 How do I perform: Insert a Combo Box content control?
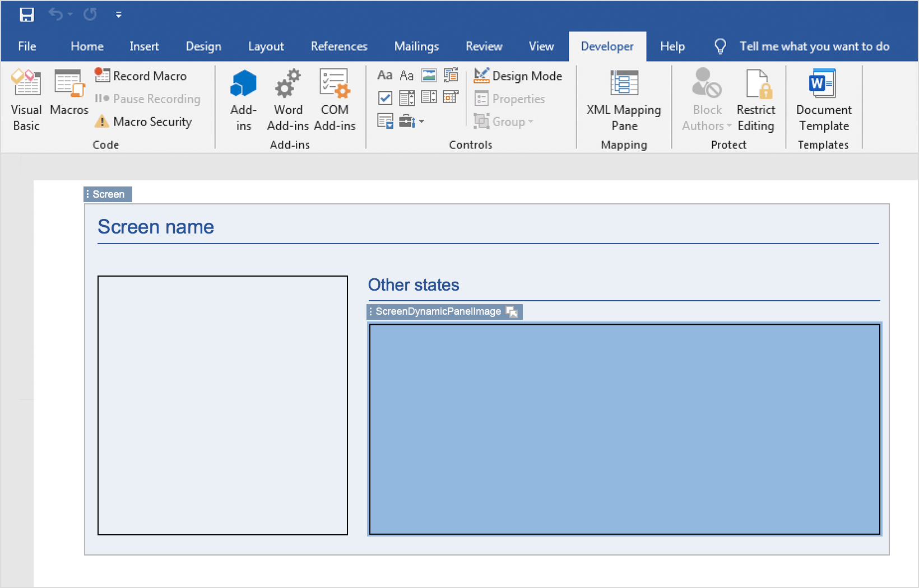click(x=407, y=98)
